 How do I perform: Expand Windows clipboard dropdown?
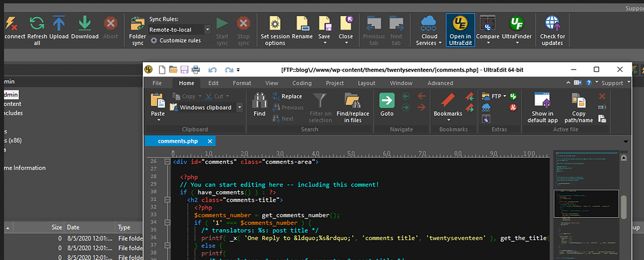239,107
